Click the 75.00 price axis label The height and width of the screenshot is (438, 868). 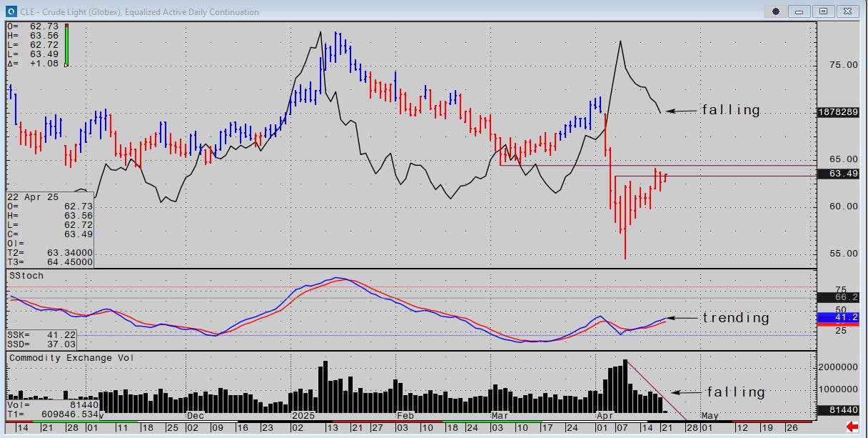[x=842, y=65]
